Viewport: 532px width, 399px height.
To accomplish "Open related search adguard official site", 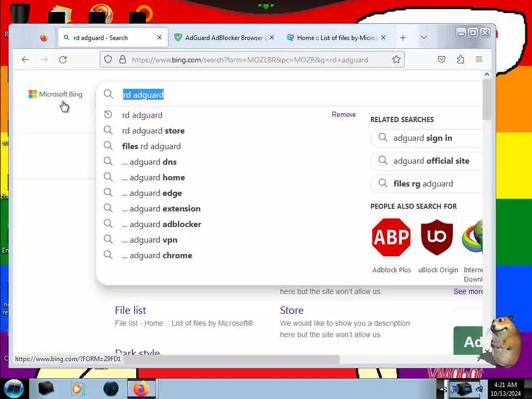I will (x=426, y=161).
